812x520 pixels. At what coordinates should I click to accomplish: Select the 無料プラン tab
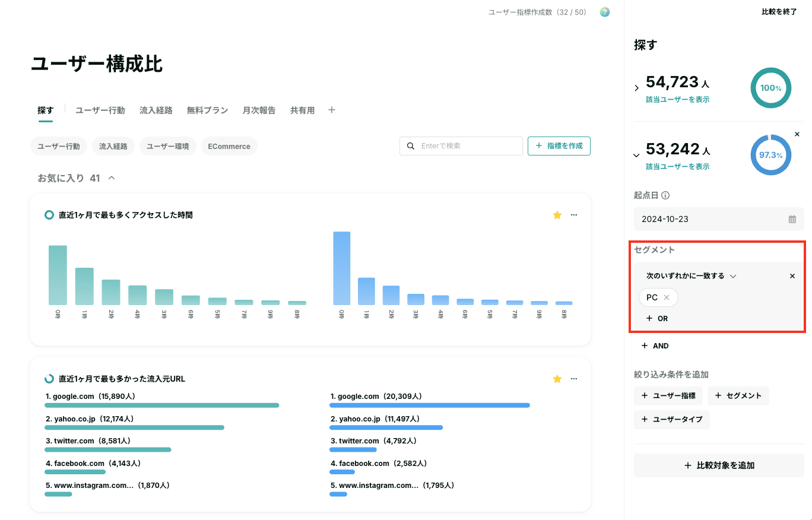208,110
